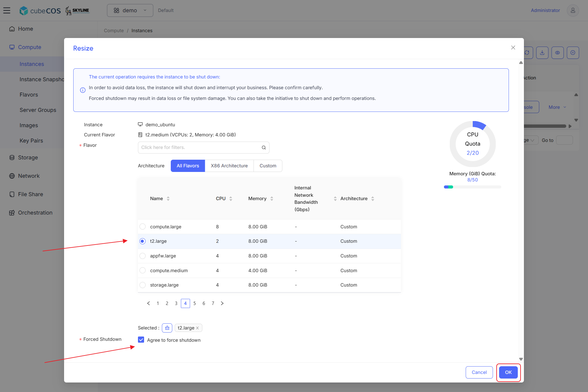Click the flavor filter search icon
Viewport: 588px width, 392px height.
pyautogui.click(x=264, y=147)
